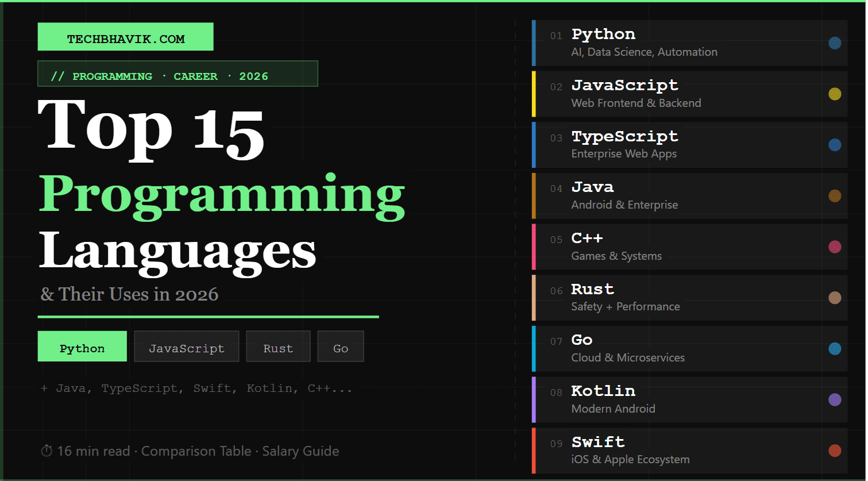868x481 pixels.
Task: Click 'Games & Systems' text
Action: point(616,256)
